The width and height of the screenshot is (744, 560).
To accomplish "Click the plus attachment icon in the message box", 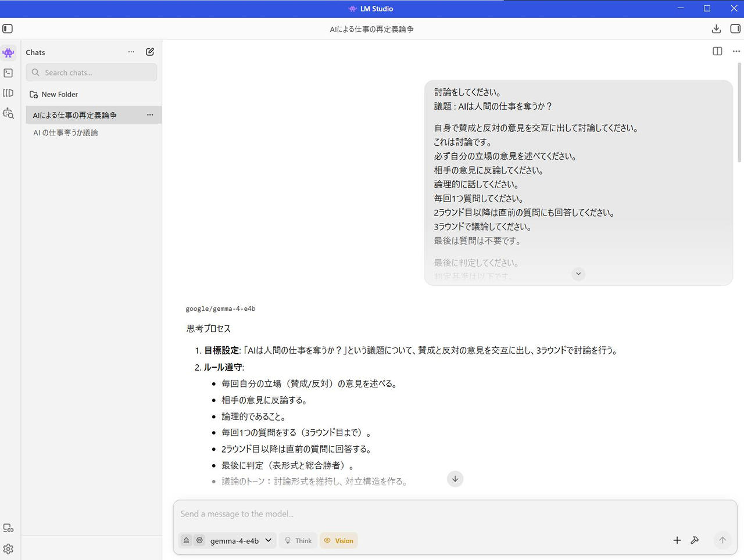I will click(677, 540).
